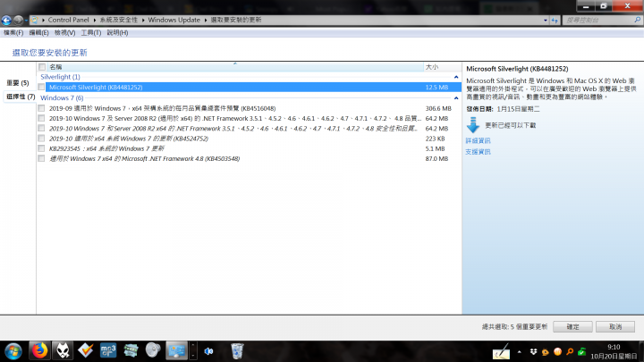This screenshot has height=362, width=644.
Task: Select the .NET Framework 4.8 (KB4503548) row text
Action: tap(144, 158)
